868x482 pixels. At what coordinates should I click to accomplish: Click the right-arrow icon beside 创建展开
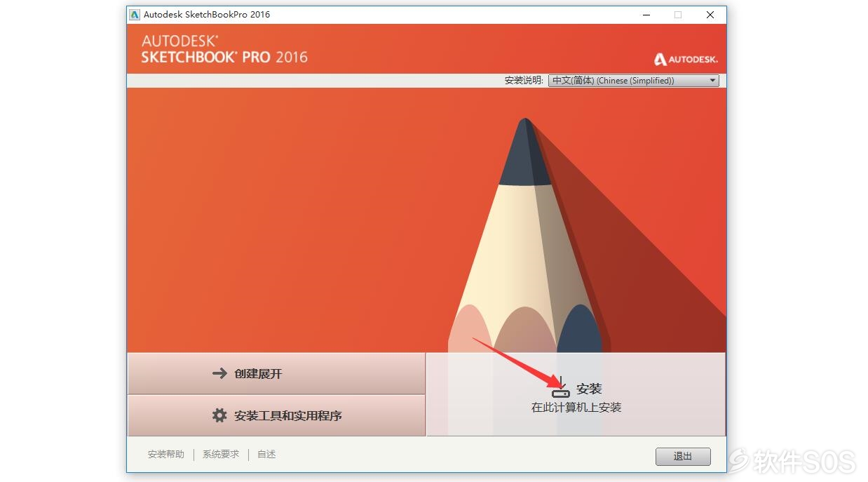(x=219, y=374)
